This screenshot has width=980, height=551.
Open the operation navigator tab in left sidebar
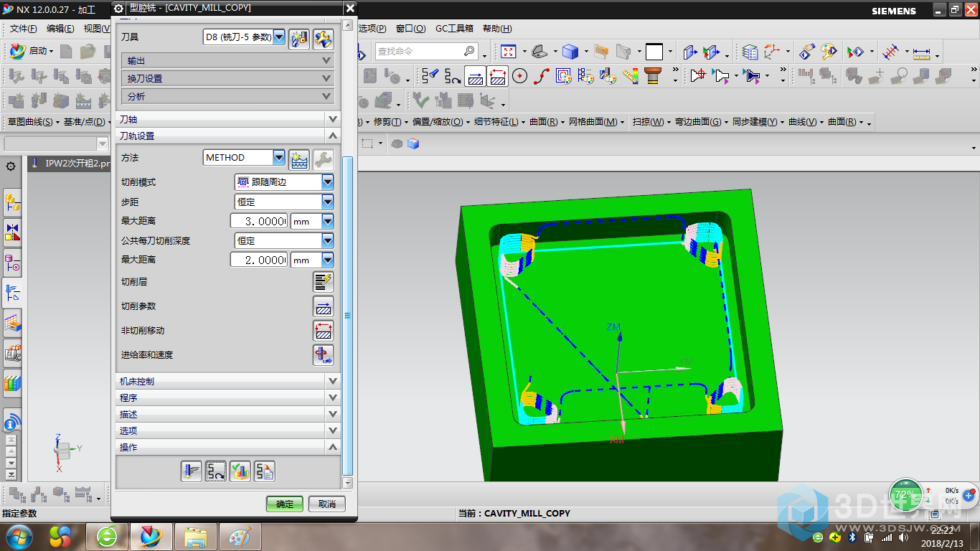click(x=12, y=292)
